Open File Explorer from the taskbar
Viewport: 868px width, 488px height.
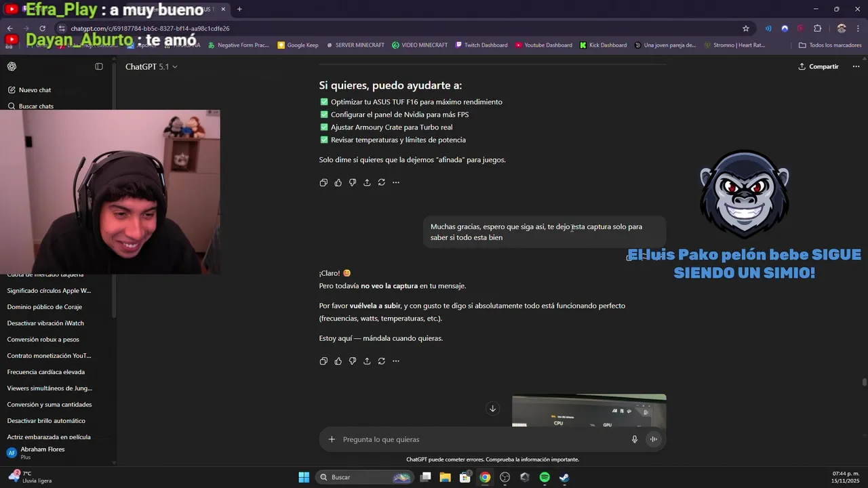point(445,477)
